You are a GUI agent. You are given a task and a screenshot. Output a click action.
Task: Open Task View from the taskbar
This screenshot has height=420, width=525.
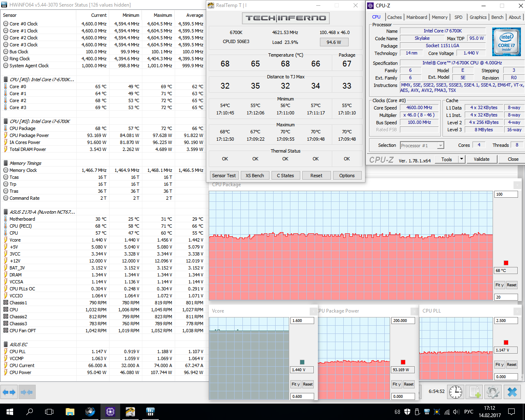(x=49, y=412)
